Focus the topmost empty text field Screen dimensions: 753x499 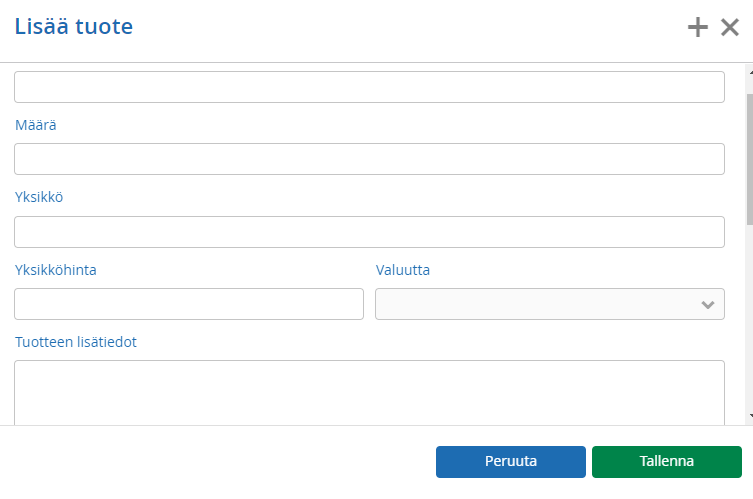[369, 87]
